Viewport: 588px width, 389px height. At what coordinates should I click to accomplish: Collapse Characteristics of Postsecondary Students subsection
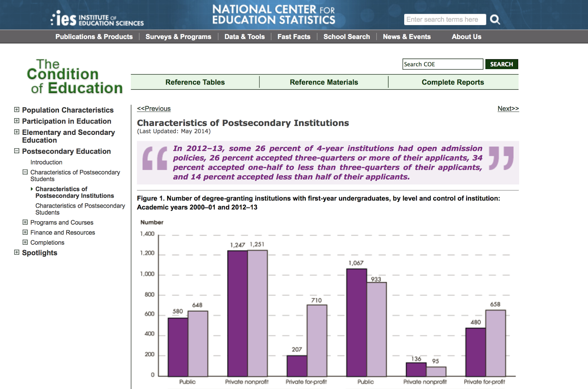click(25, 172)
